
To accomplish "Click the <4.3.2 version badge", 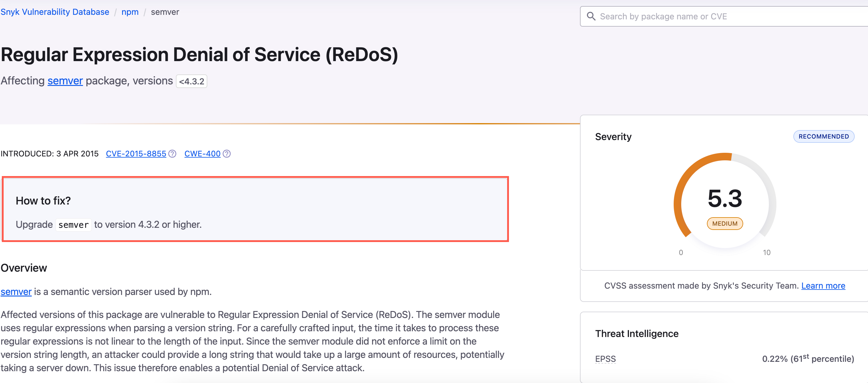I will coord(191,81).
